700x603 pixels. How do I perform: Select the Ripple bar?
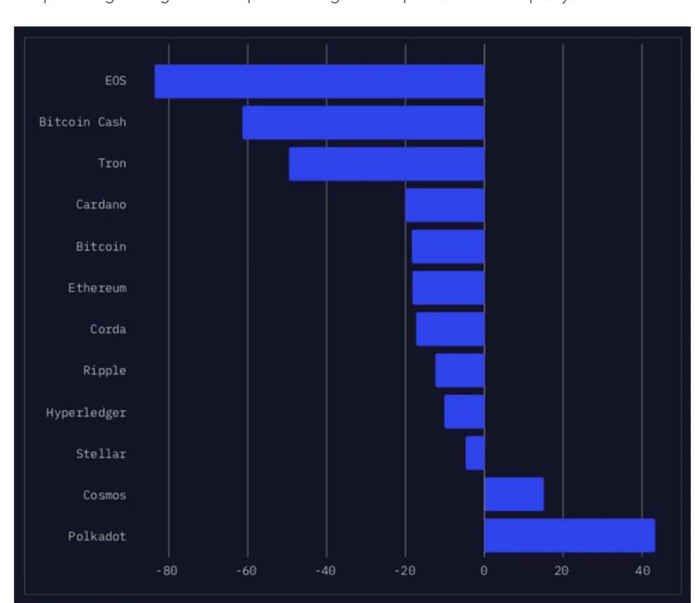tap(460, 370)
